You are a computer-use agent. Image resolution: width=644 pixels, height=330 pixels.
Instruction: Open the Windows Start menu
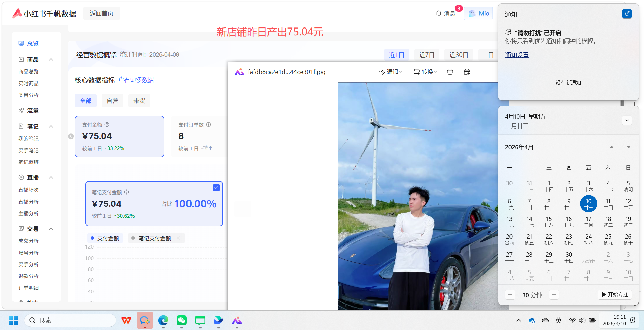click(x=13, y=321)
